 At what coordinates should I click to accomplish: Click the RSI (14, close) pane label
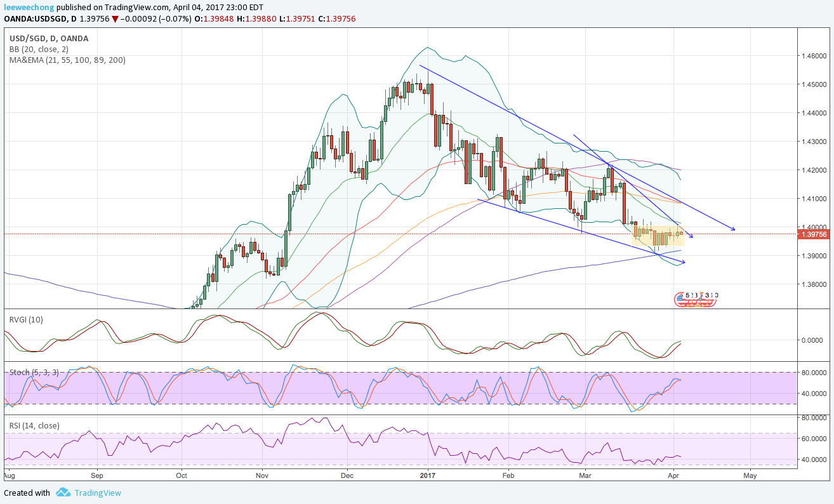pyautogui.click(x=34, y=425)
